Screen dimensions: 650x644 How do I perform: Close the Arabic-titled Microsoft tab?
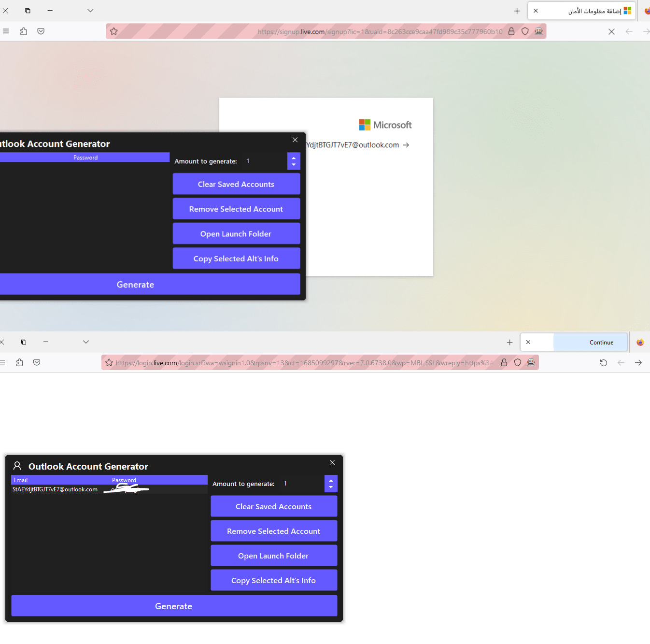536,11
